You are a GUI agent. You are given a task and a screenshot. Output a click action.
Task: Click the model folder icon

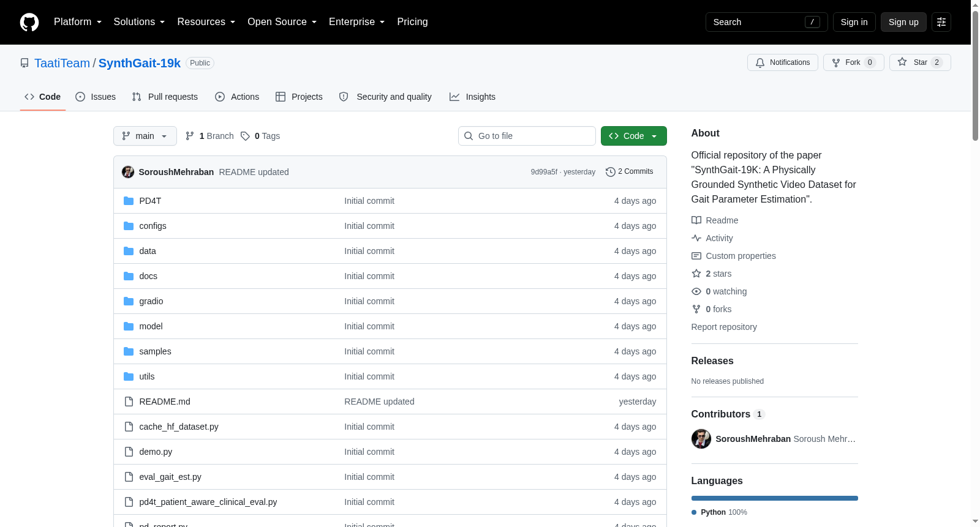[x=129, y=326]
